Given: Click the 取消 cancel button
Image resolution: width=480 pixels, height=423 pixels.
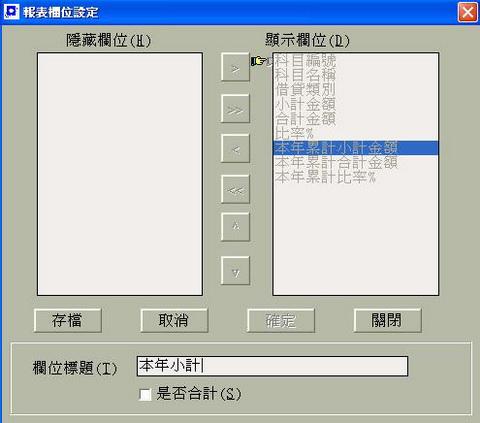Looking at the screenshot, I should [x=174, y=321].
